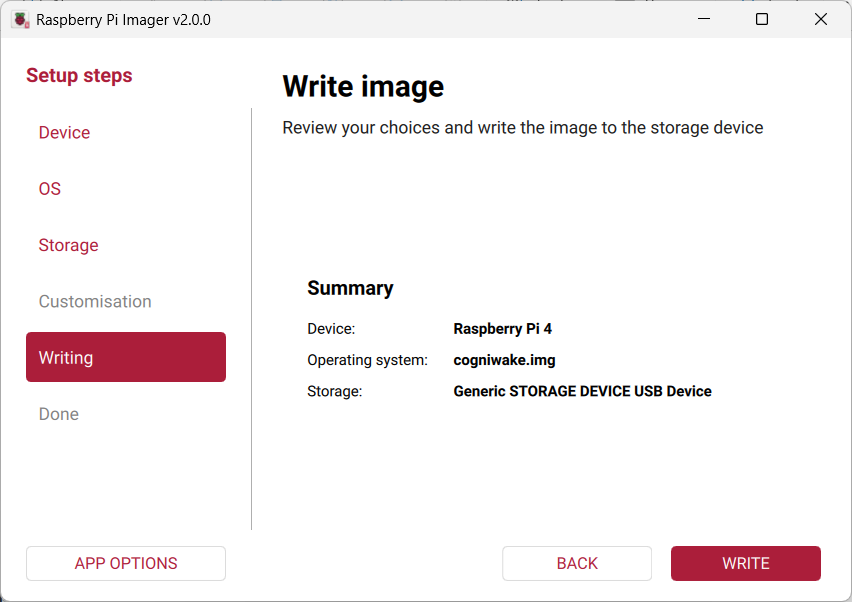This screenshot has height=602, width=852.
Task: Click the 'Setup steps' sidebar heading
Action: [79, 75]
